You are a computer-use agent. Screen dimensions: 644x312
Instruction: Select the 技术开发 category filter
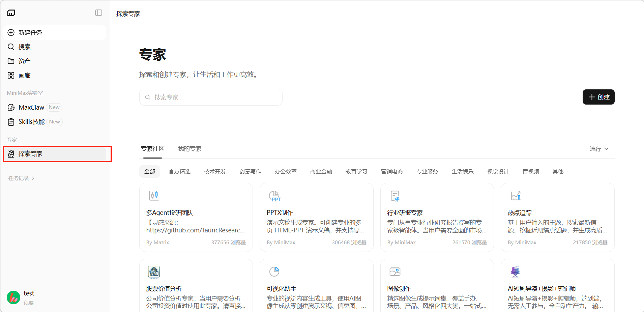[215, 172]
